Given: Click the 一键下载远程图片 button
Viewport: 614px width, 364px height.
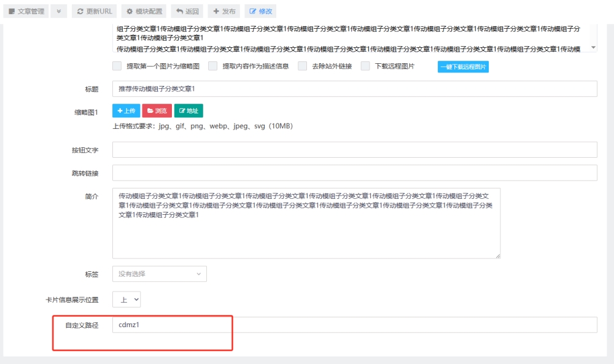Looking at the screenshot, I should (x=463, y=66).
